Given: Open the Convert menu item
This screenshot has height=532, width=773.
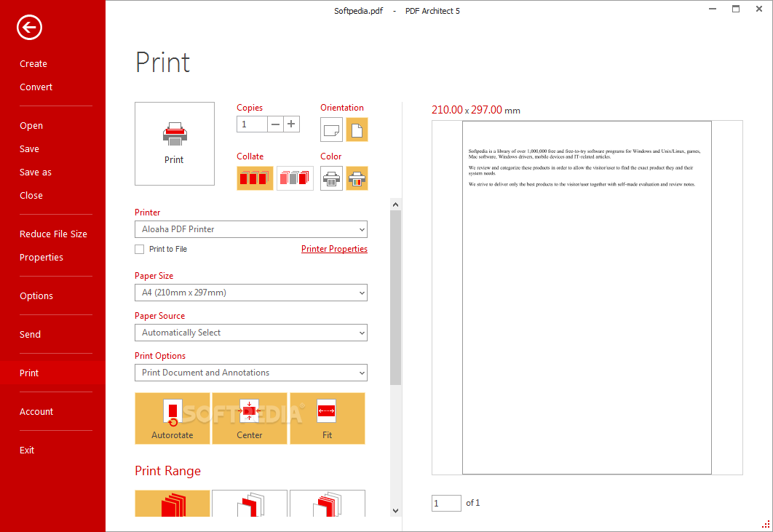Looking at the screenshot, I should point(36,87).
